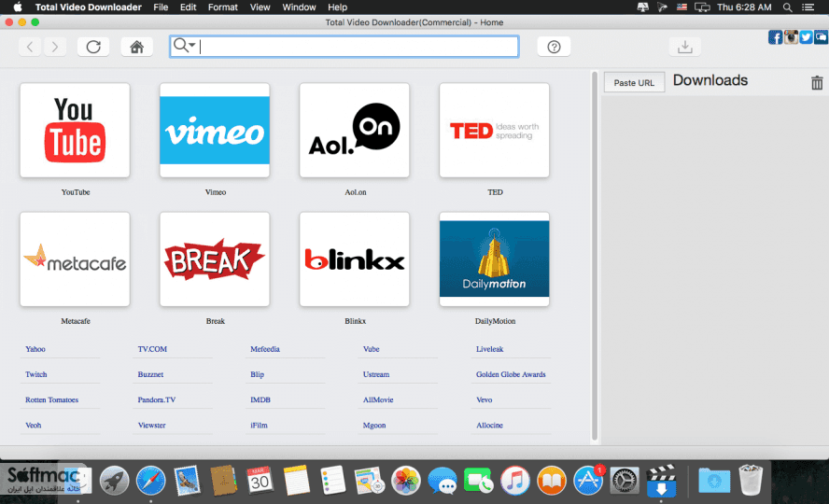This screenshot has width=829, height=504.
Task: Open the Twitch link
Action: click(x=36, y=374)
